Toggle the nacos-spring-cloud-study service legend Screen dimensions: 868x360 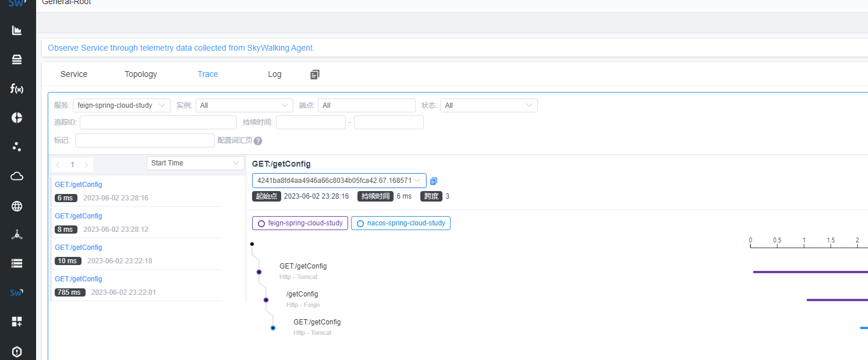click(401, 223)
